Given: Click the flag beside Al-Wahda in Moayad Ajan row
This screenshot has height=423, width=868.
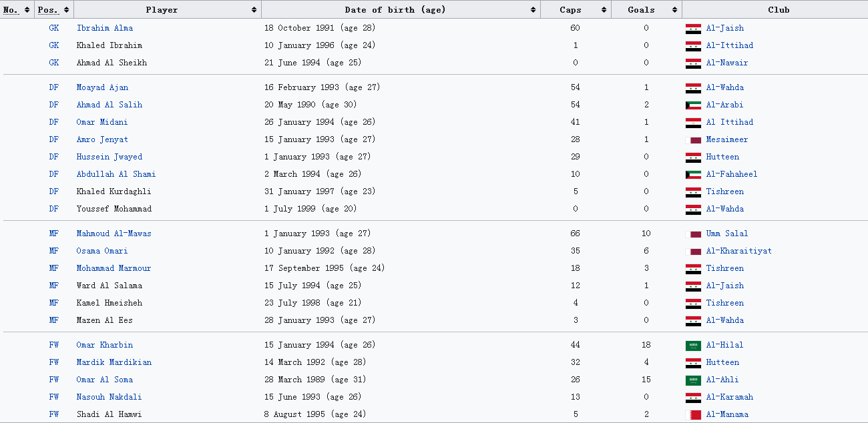Looking at the screenshot, I should (693, 88).
